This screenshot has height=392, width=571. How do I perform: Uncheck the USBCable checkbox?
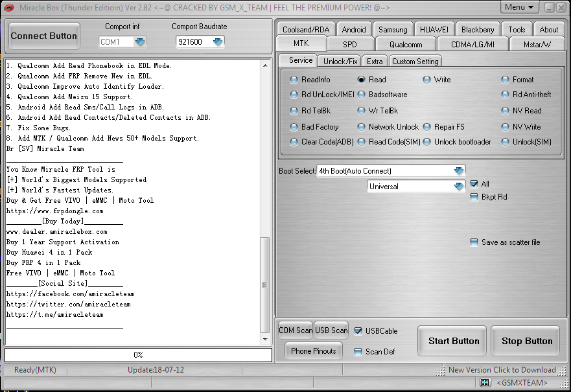pos(358,331)
